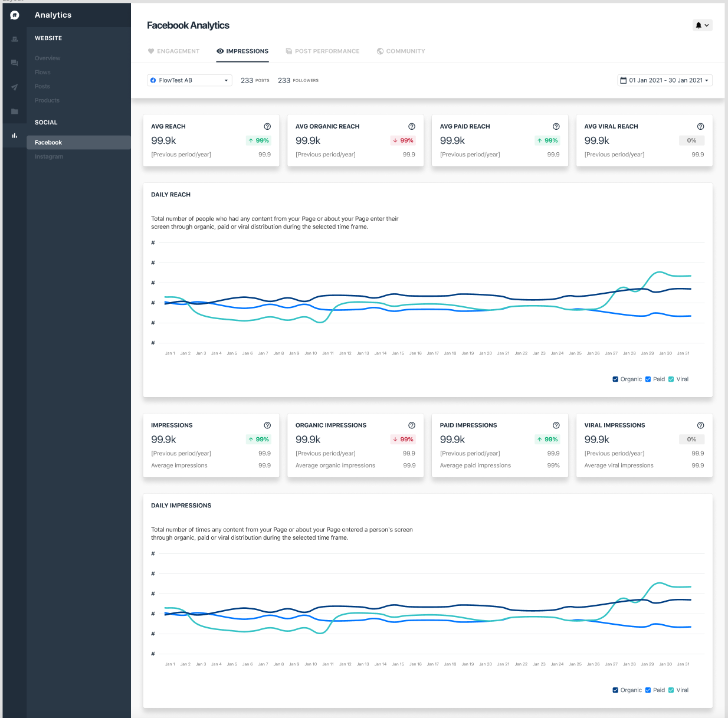Viewport: 728px width, 718px height.
Task: Switch to the Community tab
Action: coord(401,51)
